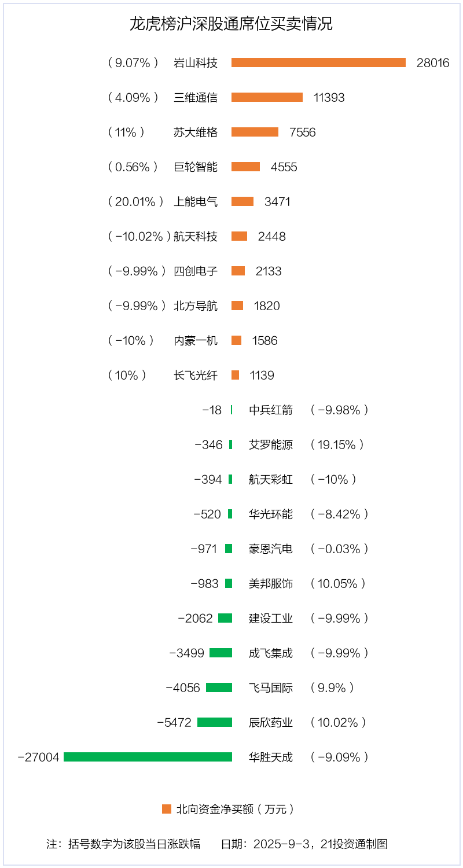The image size is (463, 868).
Task: Select the 艾罗能源 stock label
Action: tap(271, 444)
